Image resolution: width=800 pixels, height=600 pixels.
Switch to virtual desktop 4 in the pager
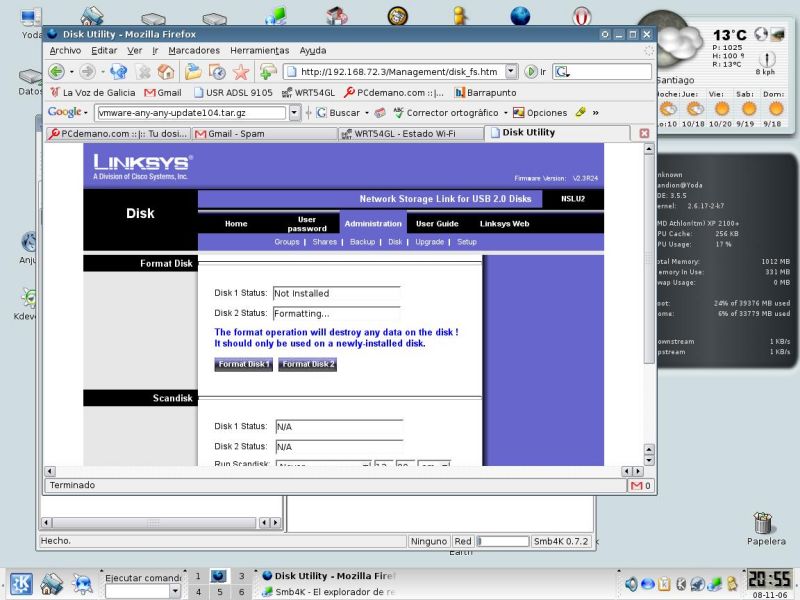pos(198,592)
